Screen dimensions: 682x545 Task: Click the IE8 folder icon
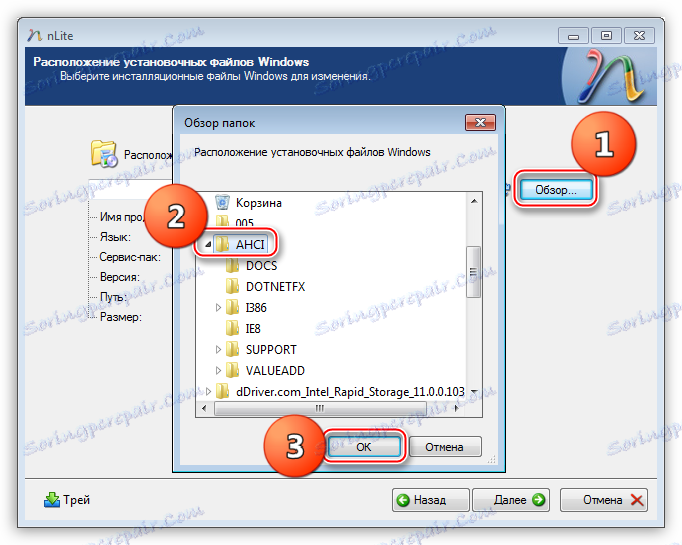pyautogui.click(x=233, y=328)
